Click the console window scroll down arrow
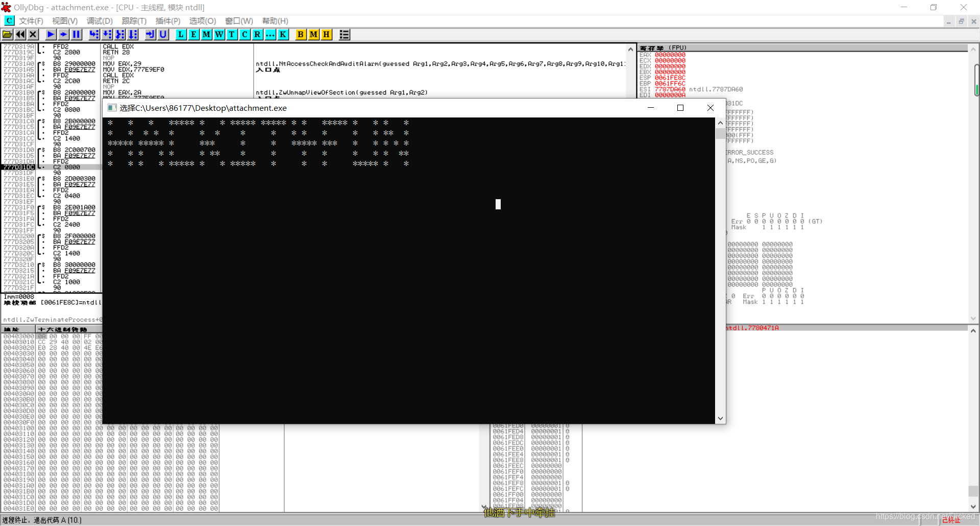 [720, 418]
